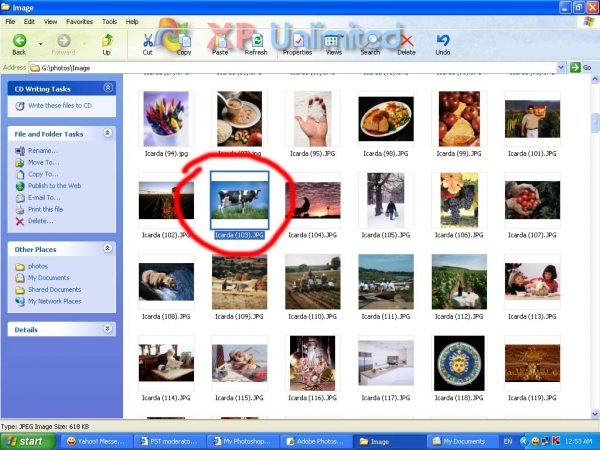This screenshot has width=600, height=450.
Task: Select the Icarda (104).JPG sunset thumbnail
Action: pyautogui.click(x=313, y=200)
